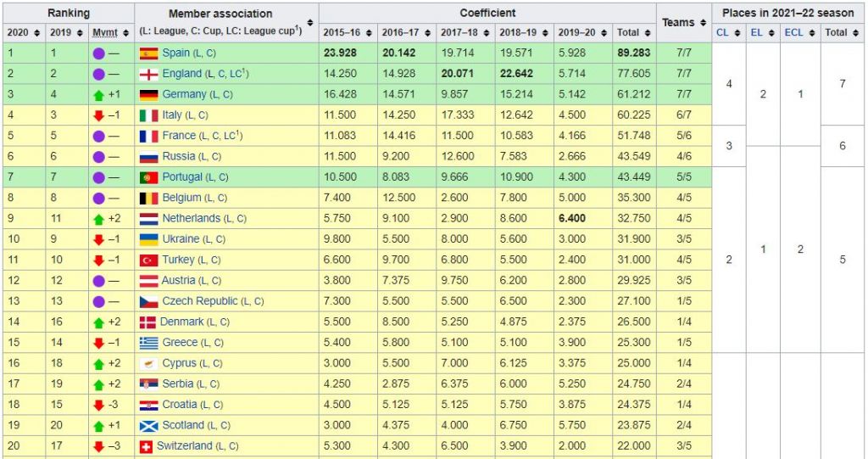Open the England association link

tap(182, 74)
